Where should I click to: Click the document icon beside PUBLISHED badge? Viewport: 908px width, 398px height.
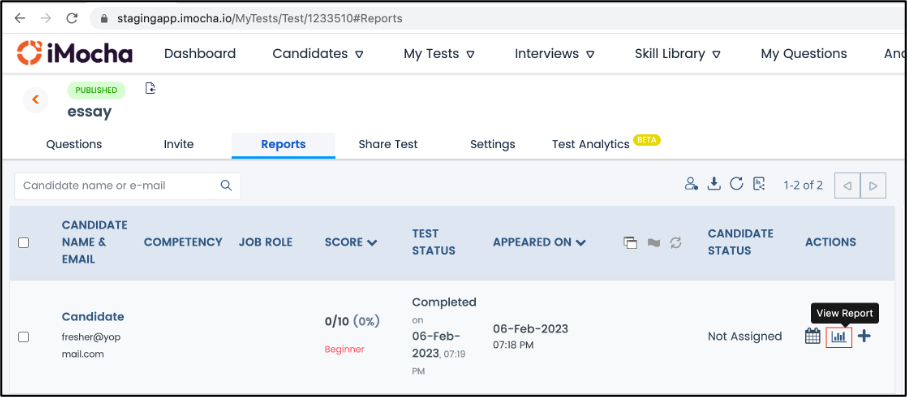(x=150, y=88)
